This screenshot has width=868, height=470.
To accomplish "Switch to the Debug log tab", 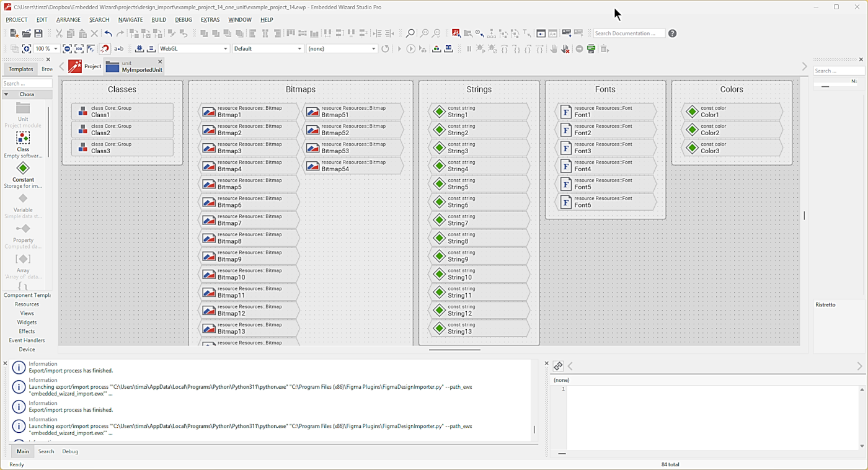I will pyautogui.click(x=70, y=451).
